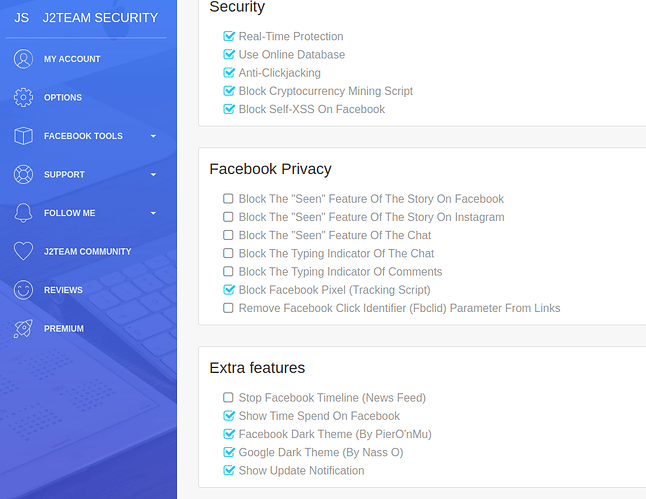Click the Reviews smiley face icon

pos(23,290)
